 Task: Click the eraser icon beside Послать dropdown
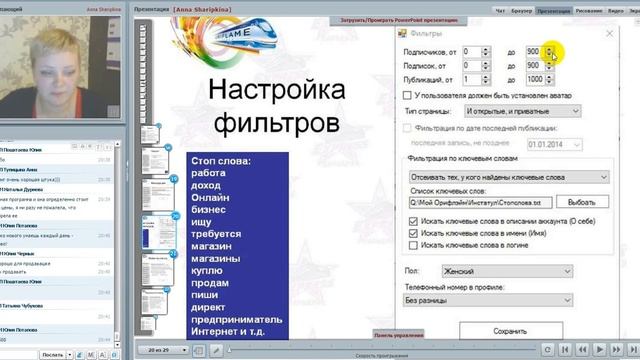click(80, 355)
